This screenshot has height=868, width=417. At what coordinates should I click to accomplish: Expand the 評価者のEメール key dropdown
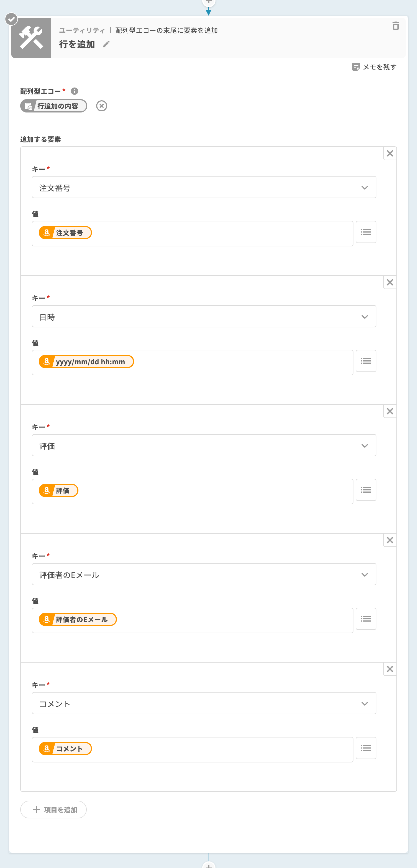(204, 574)
